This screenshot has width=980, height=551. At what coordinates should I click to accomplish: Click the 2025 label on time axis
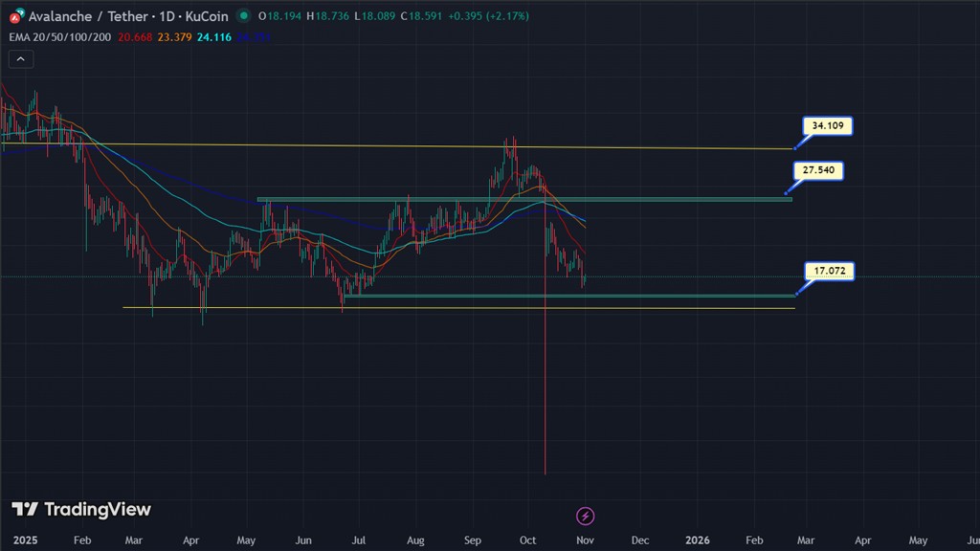(x=26, y=540)
